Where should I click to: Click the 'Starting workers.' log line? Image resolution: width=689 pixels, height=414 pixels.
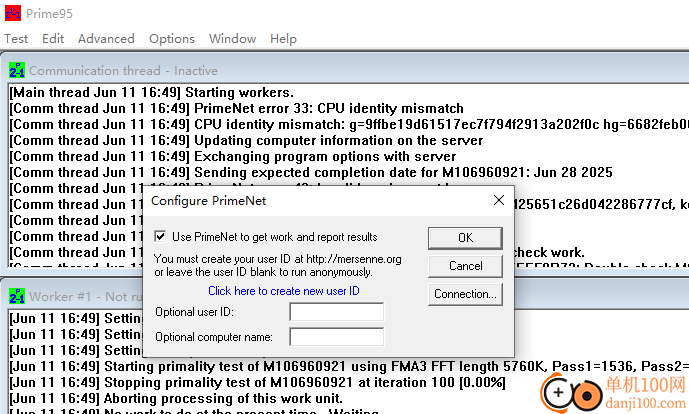pos(151,92)
